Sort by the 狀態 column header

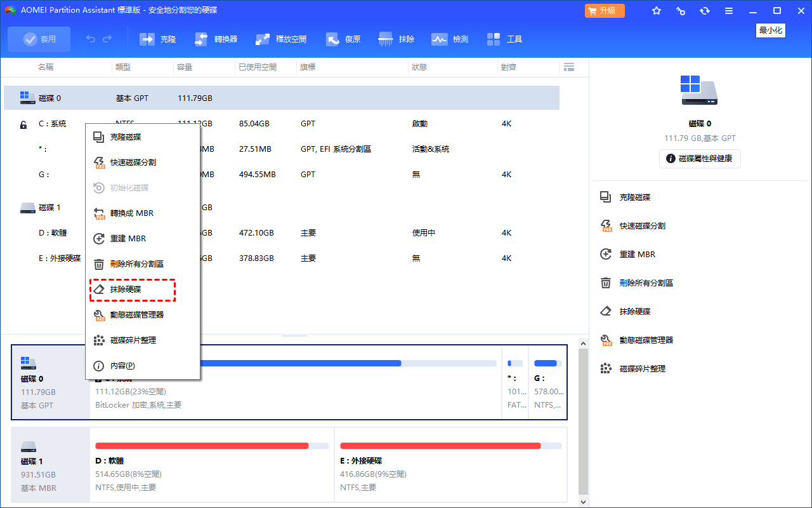(x=419, y=67)
